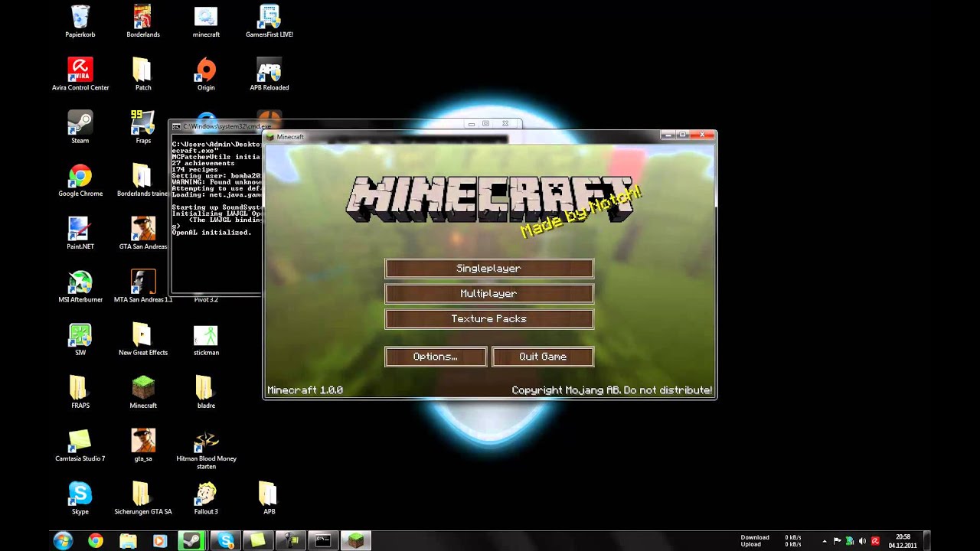The image size is (980, 551).
Task: Select the Google Chrome desktop icon
Action: (80, 181)
